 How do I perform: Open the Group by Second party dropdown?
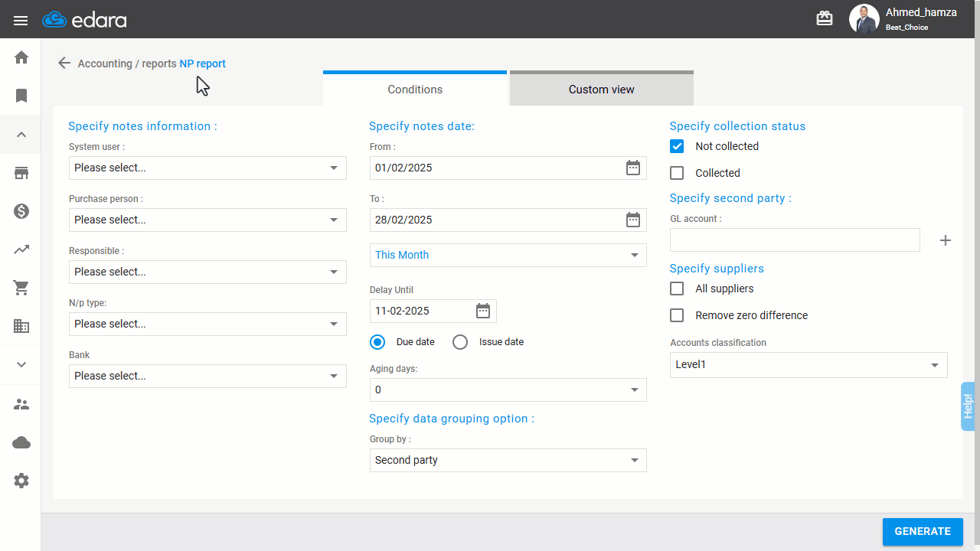[x=508, y=460]
